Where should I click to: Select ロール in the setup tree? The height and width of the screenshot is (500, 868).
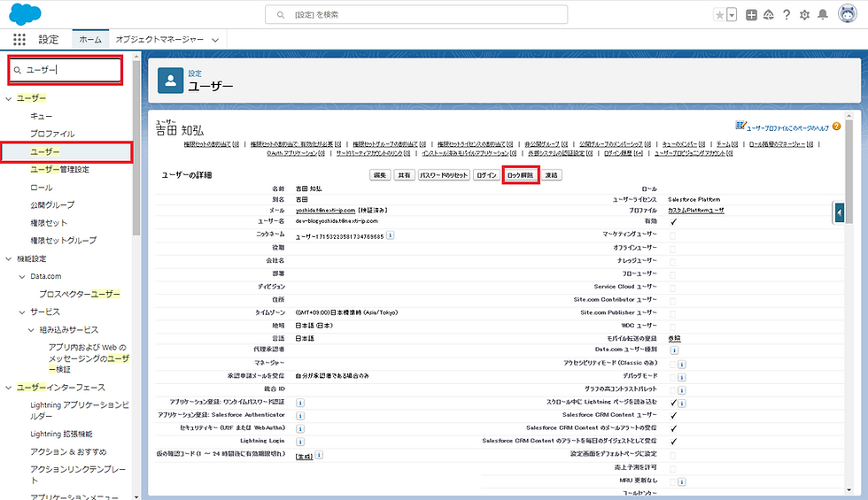coord(42,188)
